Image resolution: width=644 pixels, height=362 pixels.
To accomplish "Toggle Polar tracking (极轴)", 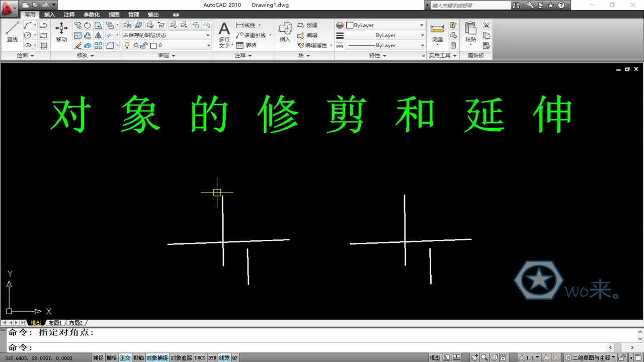I will pos(138,358).
